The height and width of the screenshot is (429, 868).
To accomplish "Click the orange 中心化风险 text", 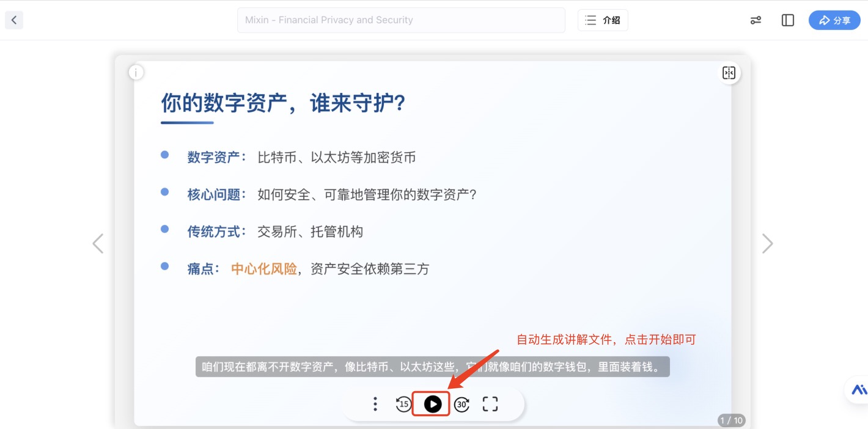I will (x=264, y=268).
